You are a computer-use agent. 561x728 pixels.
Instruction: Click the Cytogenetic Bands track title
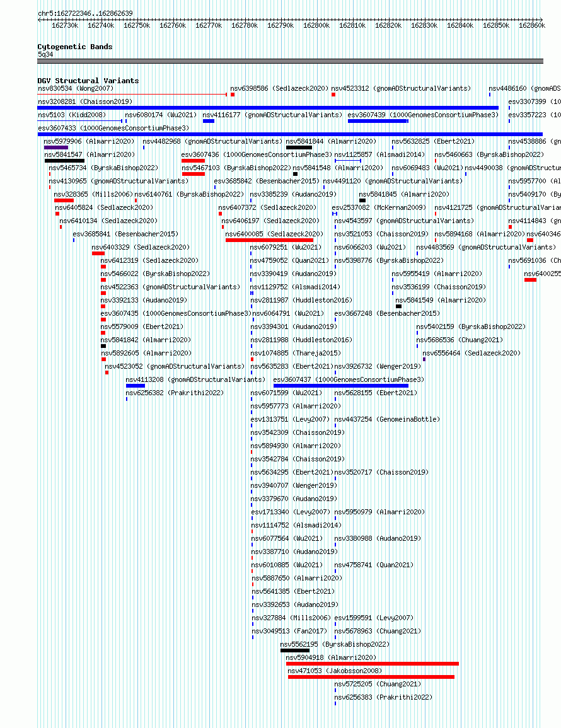pos(75,47)
